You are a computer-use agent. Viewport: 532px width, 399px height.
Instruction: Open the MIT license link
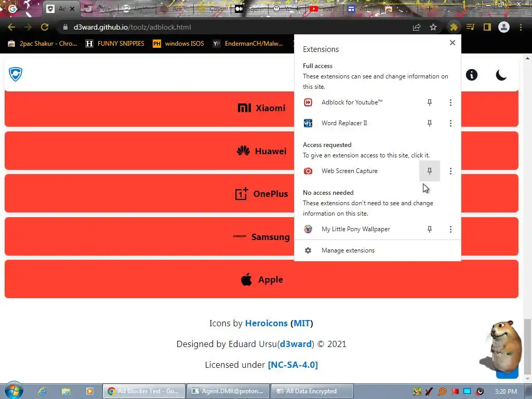(302, 323)
